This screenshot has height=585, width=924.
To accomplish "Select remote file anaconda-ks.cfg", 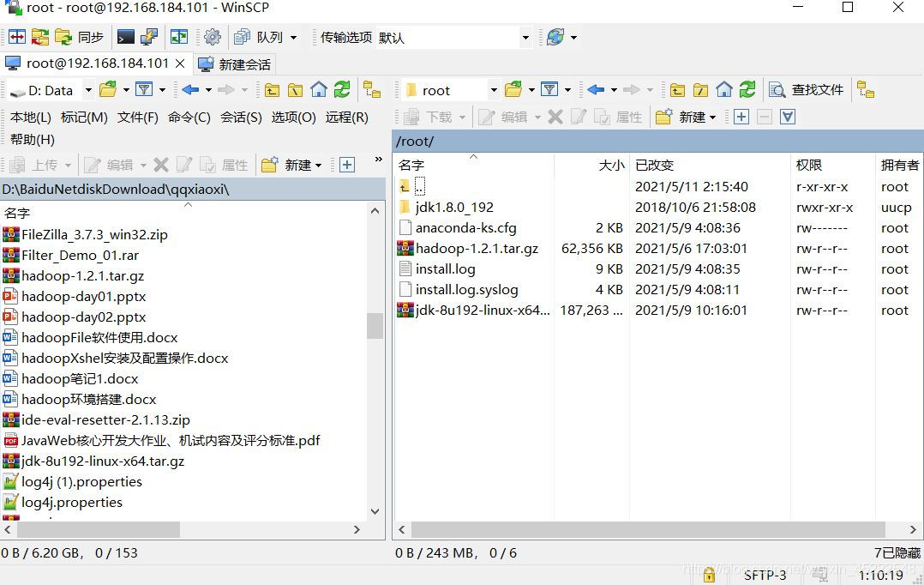I will tap(465, 228).
